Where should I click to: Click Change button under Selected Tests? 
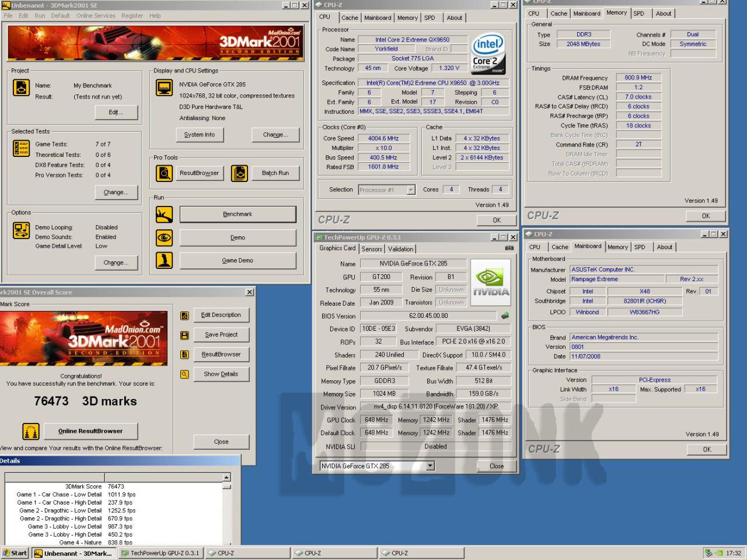point(116,192)
